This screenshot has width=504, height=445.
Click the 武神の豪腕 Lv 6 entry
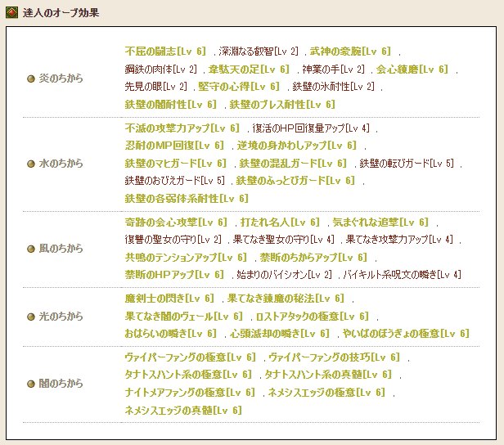(x=350, y=51)
